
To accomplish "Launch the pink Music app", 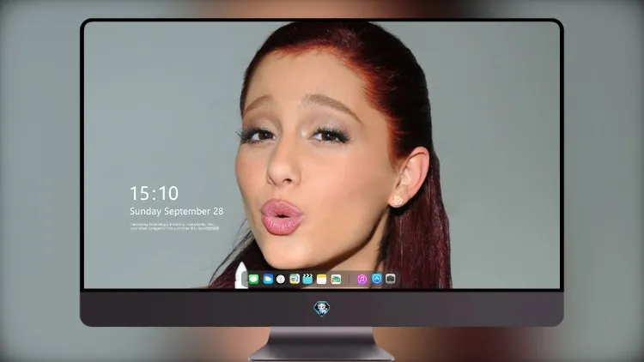I will [361, 279].
